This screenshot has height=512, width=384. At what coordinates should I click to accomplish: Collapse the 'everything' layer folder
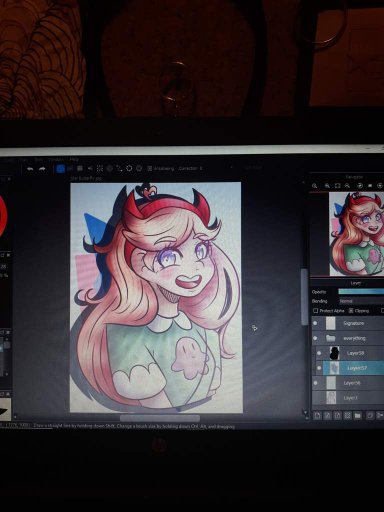coord(330,338)
